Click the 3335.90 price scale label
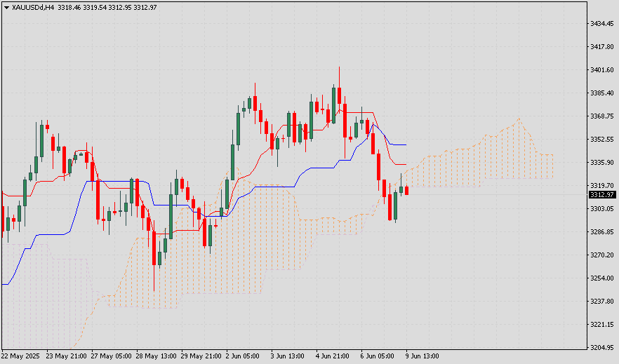 tap(601, 163)
